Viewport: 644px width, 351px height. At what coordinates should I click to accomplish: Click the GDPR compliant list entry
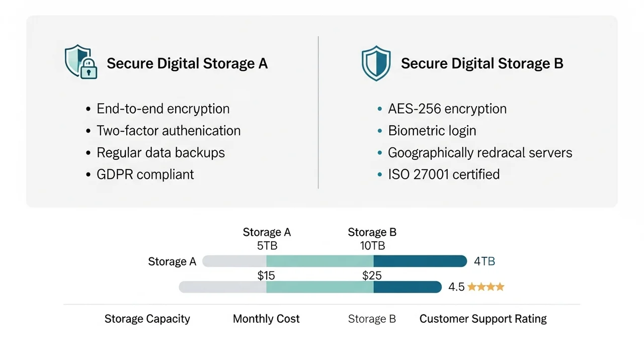pos(145,174)
